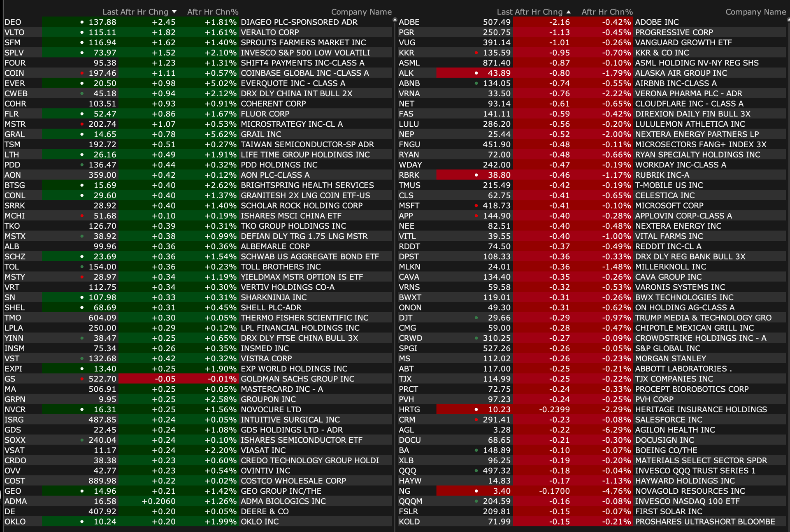Viewport: 790px width, 532px height.
Task: Click the white dot next to DEO price
Action: 82,22
